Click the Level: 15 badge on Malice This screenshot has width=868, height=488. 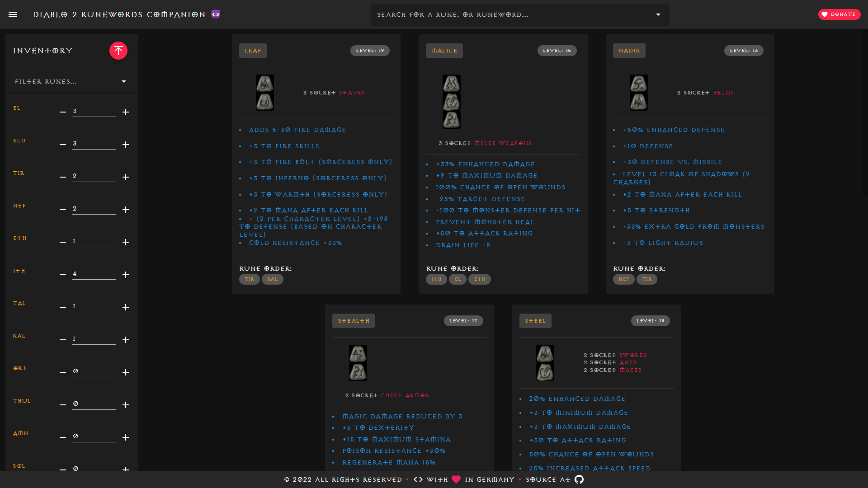click(557, 51)
